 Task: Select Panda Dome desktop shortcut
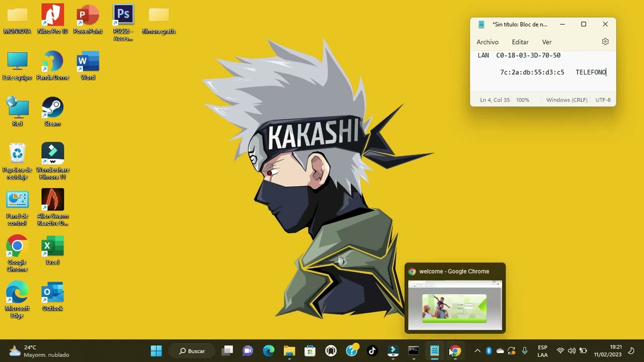click(52, 66)
